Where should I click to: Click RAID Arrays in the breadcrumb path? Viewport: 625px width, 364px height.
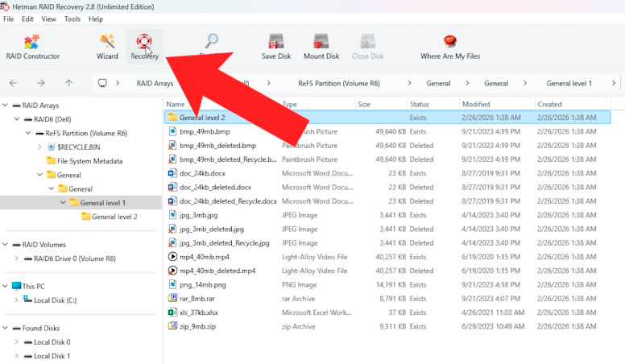coord(155,83)
